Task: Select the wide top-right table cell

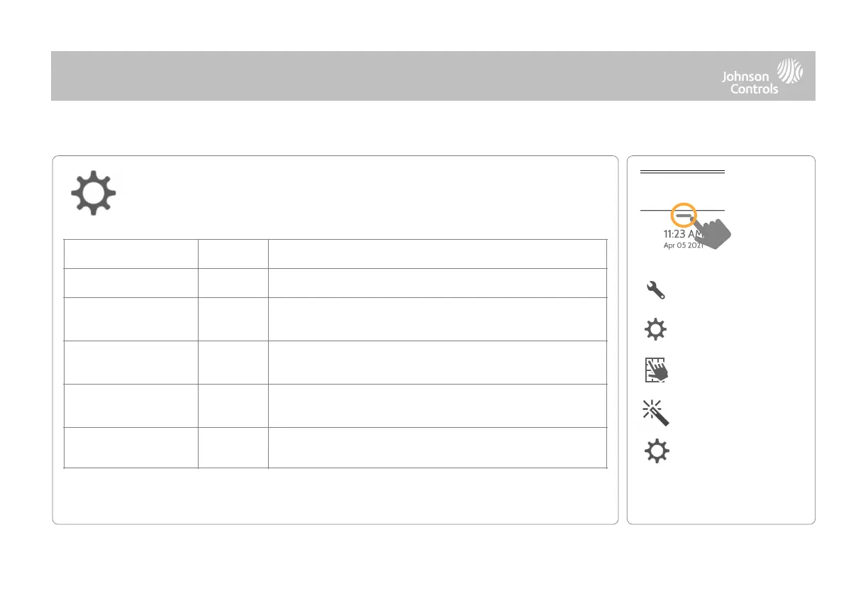Action: click(438, 254)
